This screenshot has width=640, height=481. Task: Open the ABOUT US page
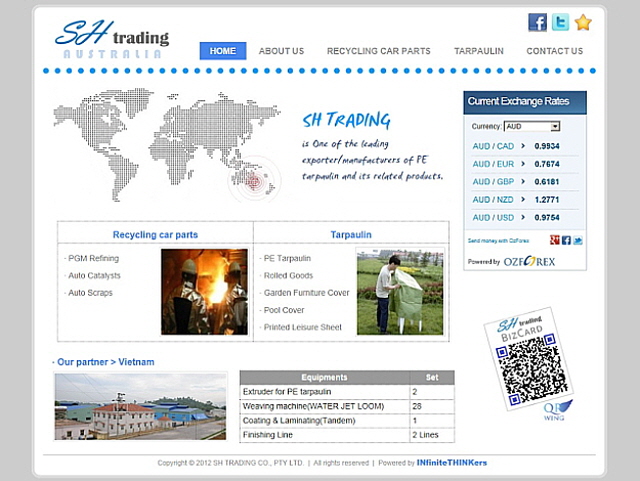[x=281, y=51]
